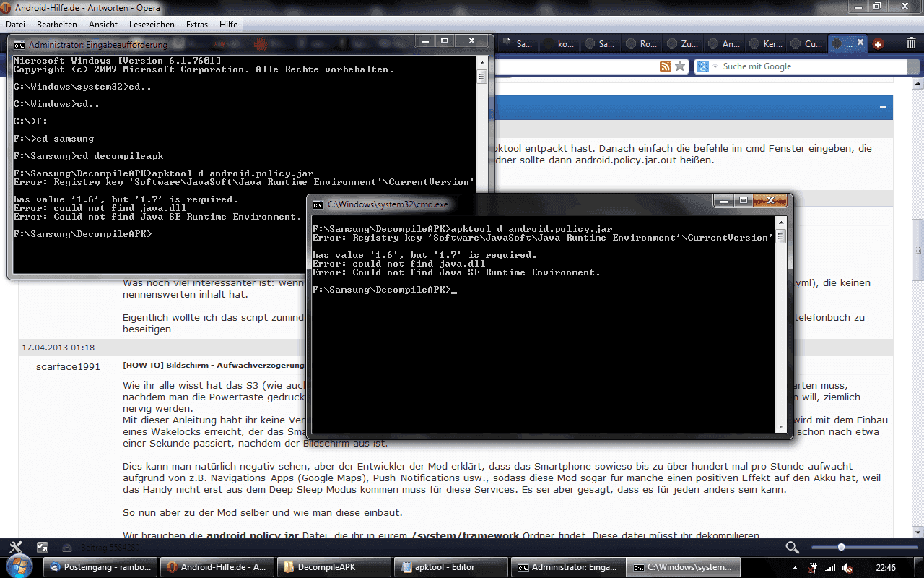Click the '[HOW TO] Bildschirm - Aufwachverzögerung' post title
Screen dimensions: 924x578
tap(214, 365)
